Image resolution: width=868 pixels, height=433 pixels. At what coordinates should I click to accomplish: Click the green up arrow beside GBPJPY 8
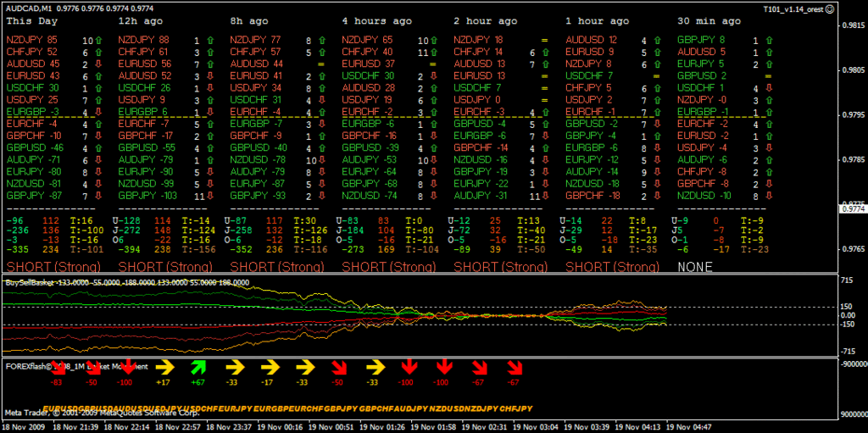(768, 40)
